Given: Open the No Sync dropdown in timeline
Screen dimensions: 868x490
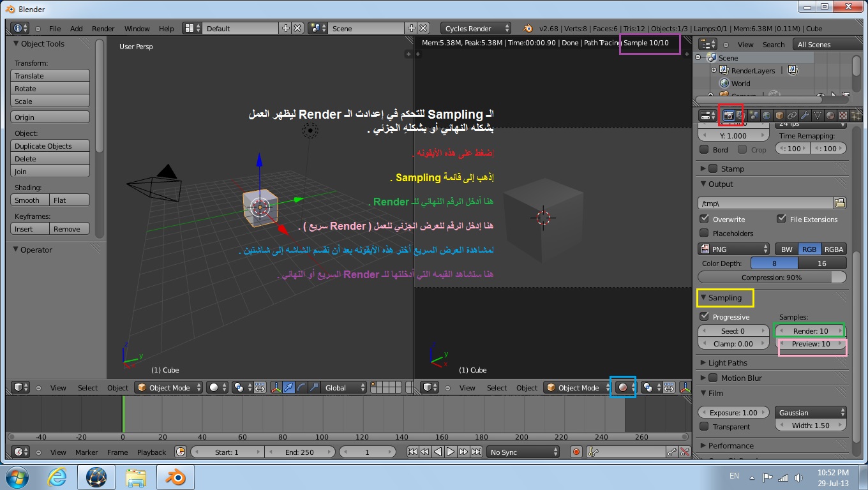Looking at the screenshot, I should (x=523, y=452).
